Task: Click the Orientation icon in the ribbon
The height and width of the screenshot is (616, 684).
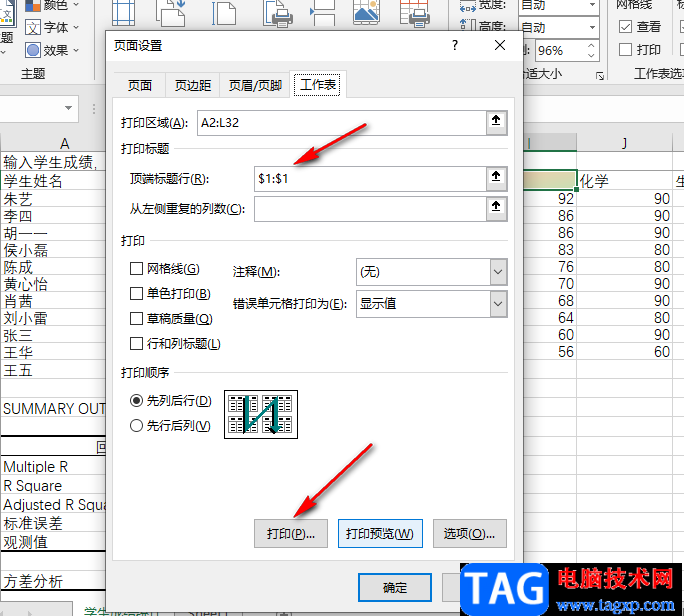Action: pyautogui.click(x=171, y=12)
